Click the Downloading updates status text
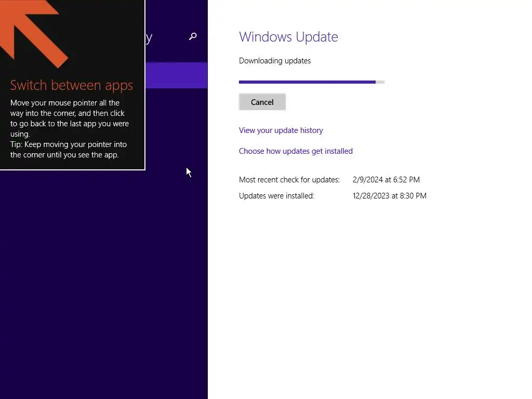 point(274,61)
